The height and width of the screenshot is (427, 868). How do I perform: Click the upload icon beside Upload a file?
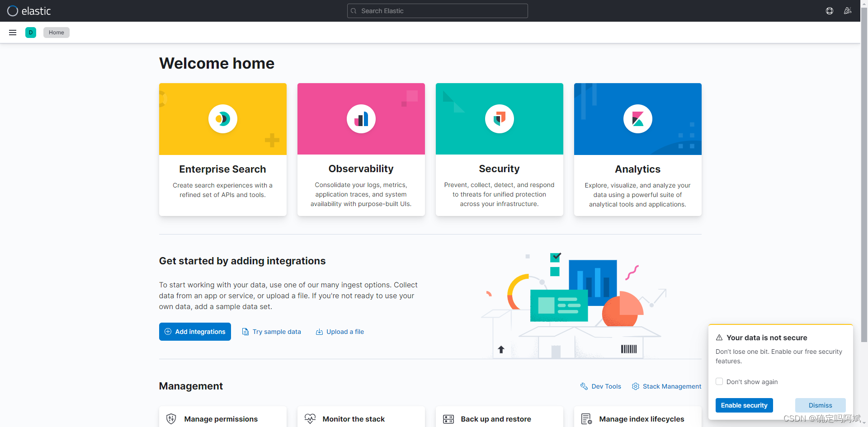coord(319,332)
